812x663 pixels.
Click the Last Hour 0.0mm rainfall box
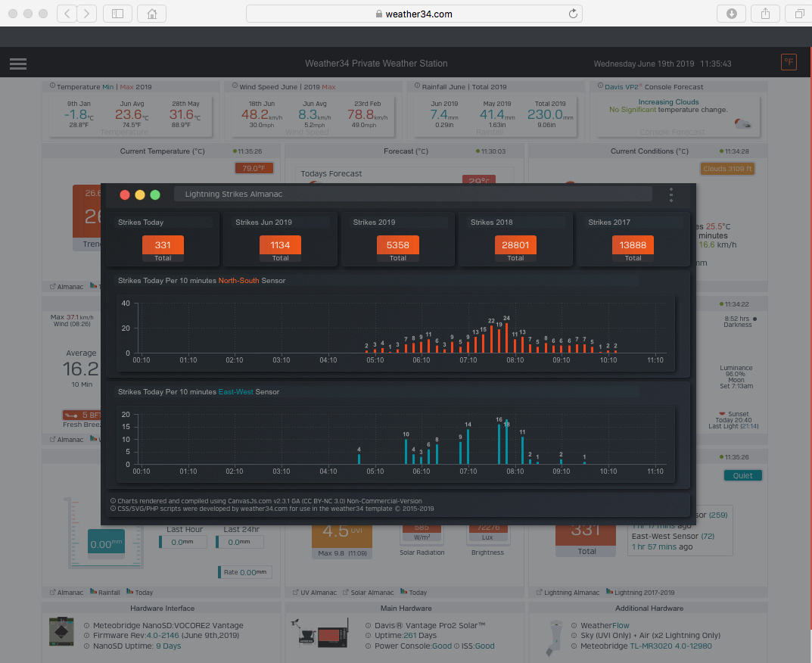183,542
